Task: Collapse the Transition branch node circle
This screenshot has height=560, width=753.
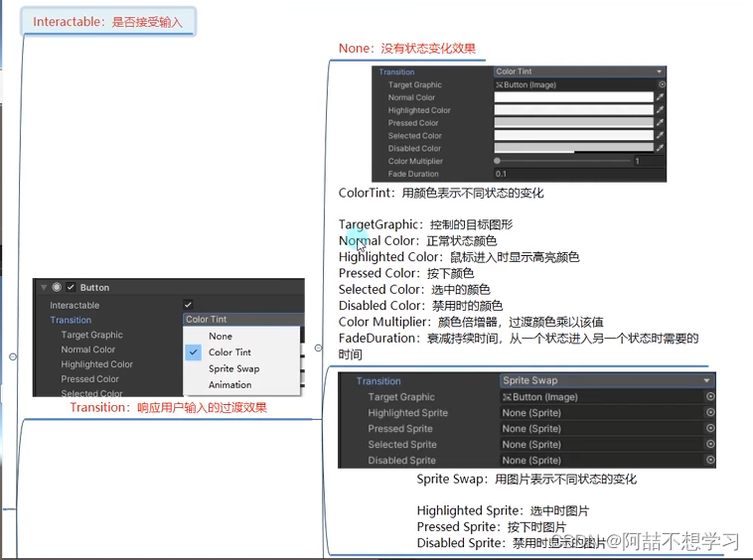Action: (x=319, y=348)
